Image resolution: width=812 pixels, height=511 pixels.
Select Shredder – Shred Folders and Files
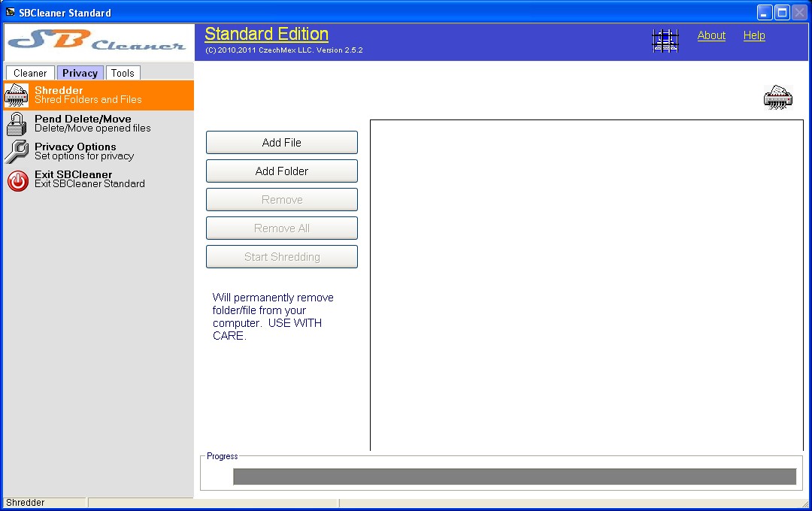99,95
